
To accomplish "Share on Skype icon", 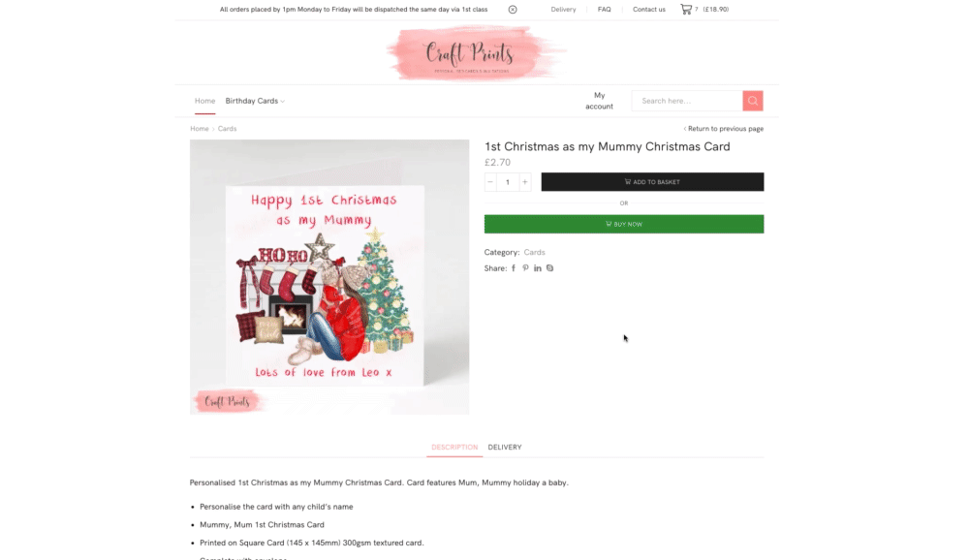I will [549, 268].
